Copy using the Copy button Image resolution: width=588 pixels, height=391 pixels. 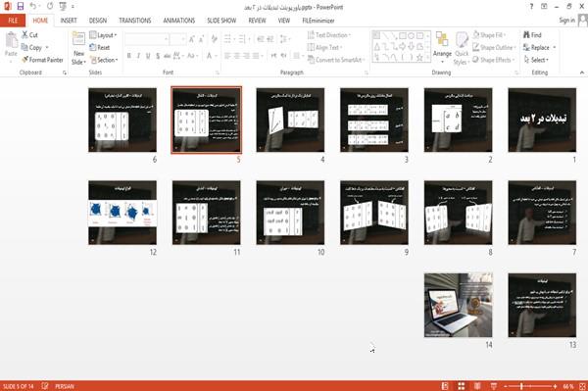(x=31, y=47)
